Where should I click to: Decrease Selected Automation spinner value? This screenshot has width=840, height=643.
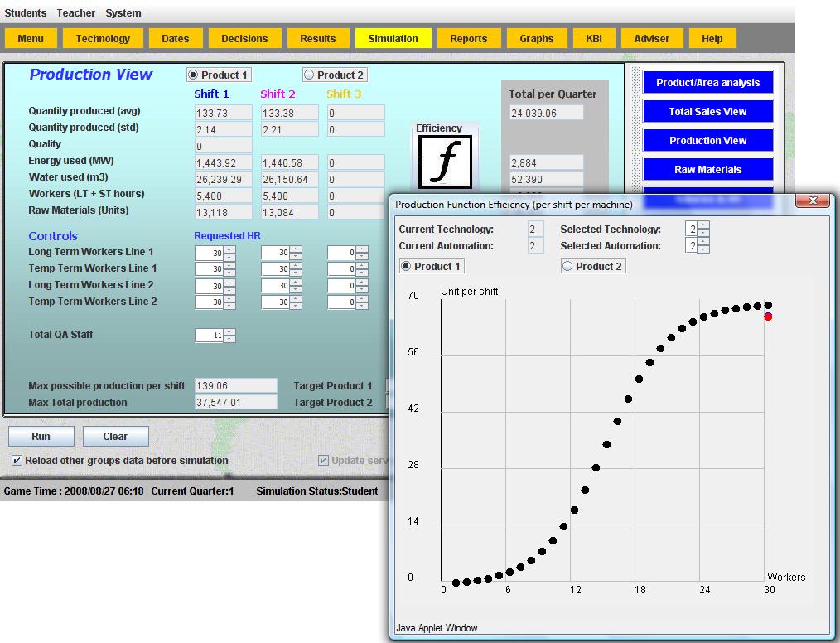coord(703,249)
